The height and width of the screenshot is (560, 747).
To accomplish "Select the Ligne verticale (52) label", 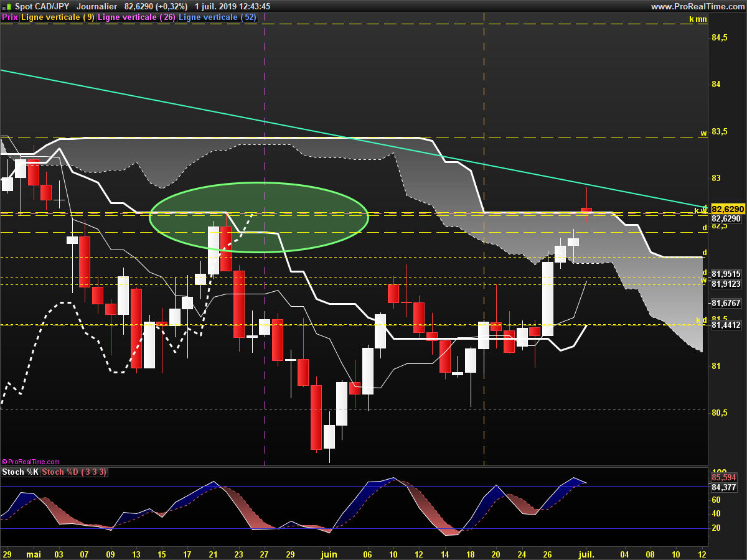I will pyautogui.click(x=217, y=17).
